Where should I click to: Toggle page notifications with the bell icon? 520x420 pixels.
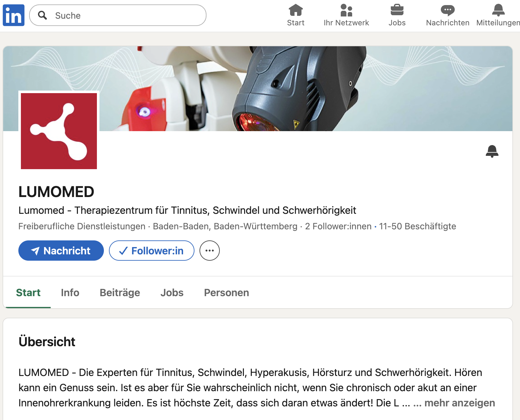coord(492,151)
